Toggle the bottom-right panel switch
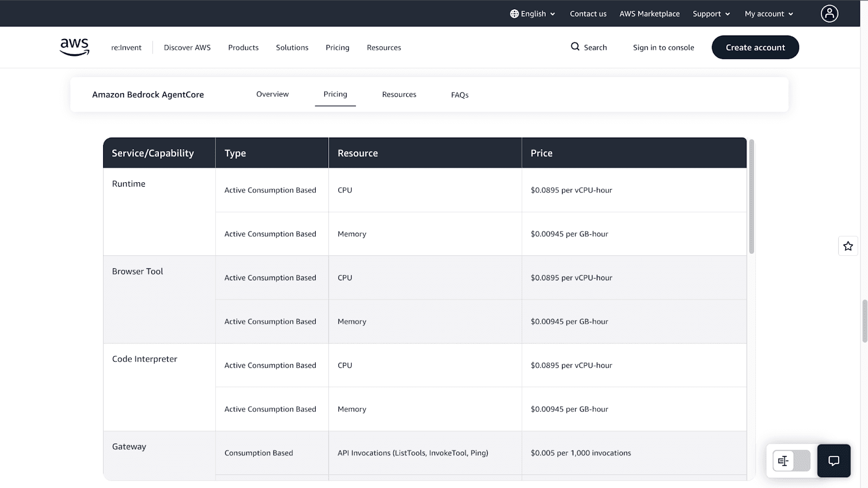Viewport: 868px width, 488px height. coord(792,461)
